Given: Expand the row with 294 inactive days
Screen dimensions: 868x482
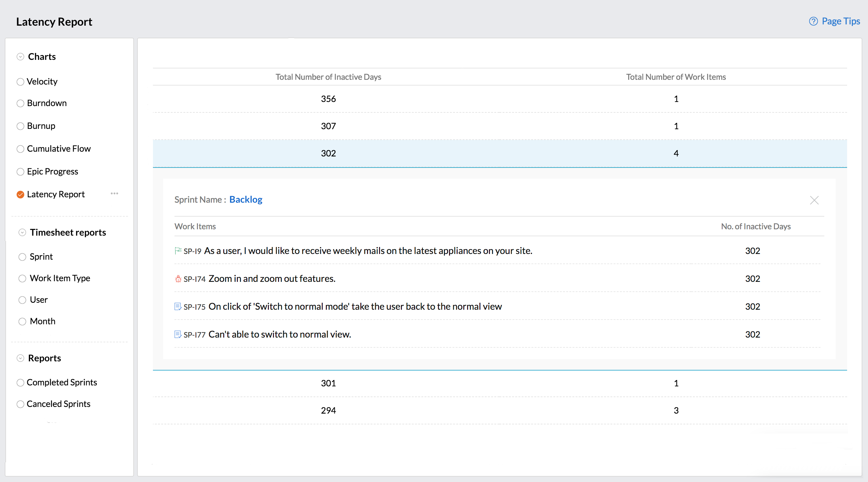Looking at the screenshot, I should click(x=328, y=410).
